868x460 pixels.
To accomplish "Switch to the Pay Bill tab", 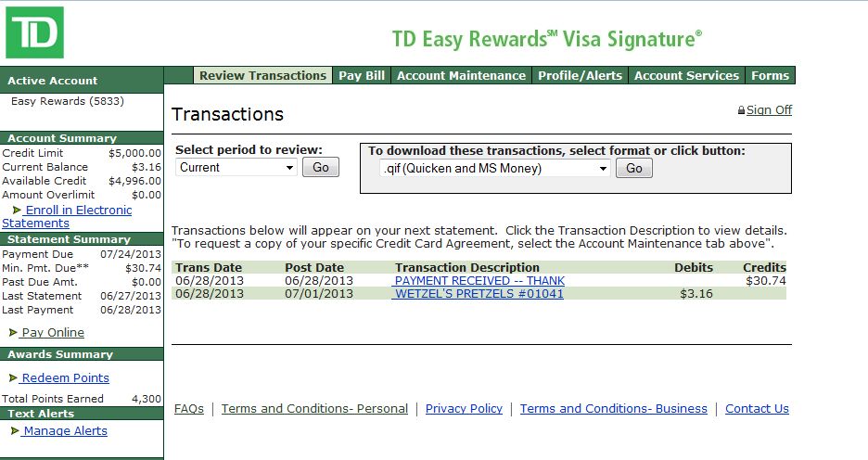I will click(x=362, y=76).
